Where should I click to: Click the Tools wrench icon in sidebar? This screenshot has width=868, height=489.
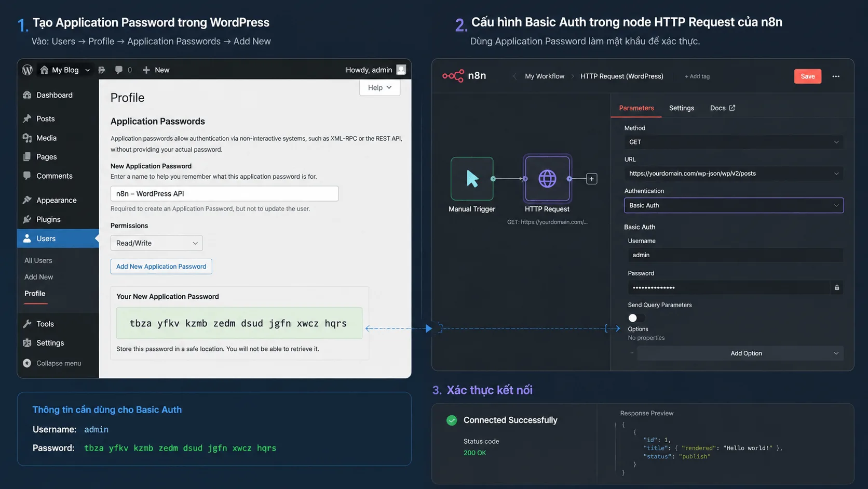click(x=27, y=324)
